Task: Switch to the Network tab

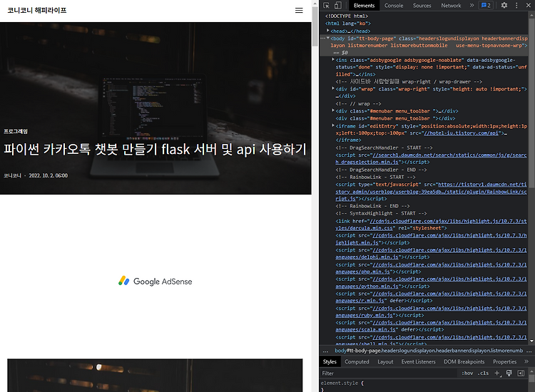Action: [x=451, y=6]
